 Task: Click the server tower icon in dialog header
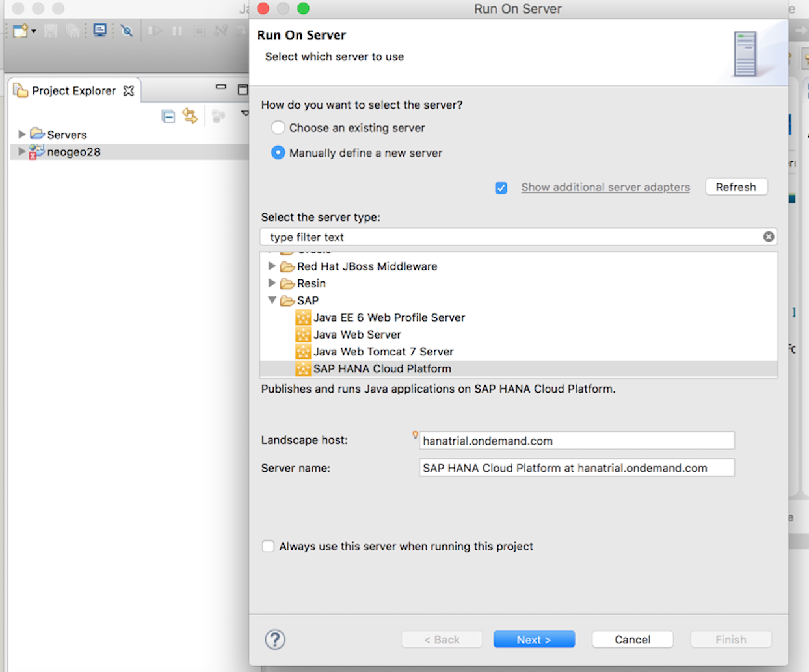pyautogui.click(x=745, y=53)
